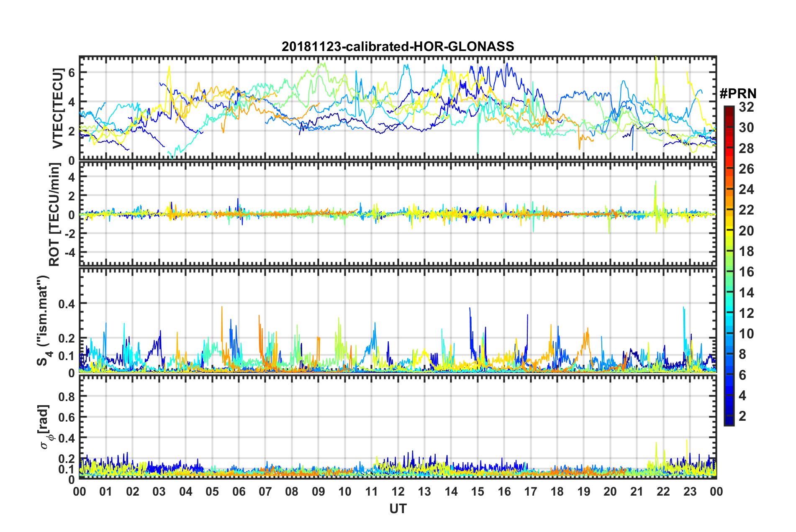Viewport: 796px width, 532px height.
Task: Click the 19 hour tick on UT axis
Action: tap(584, 491)
